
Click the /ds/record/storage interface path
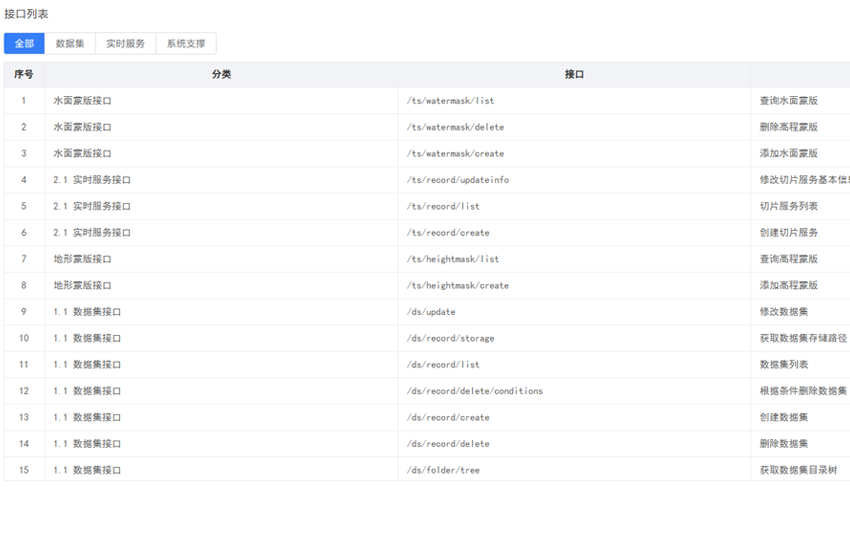pyautogui.click(x=450, y=338)
